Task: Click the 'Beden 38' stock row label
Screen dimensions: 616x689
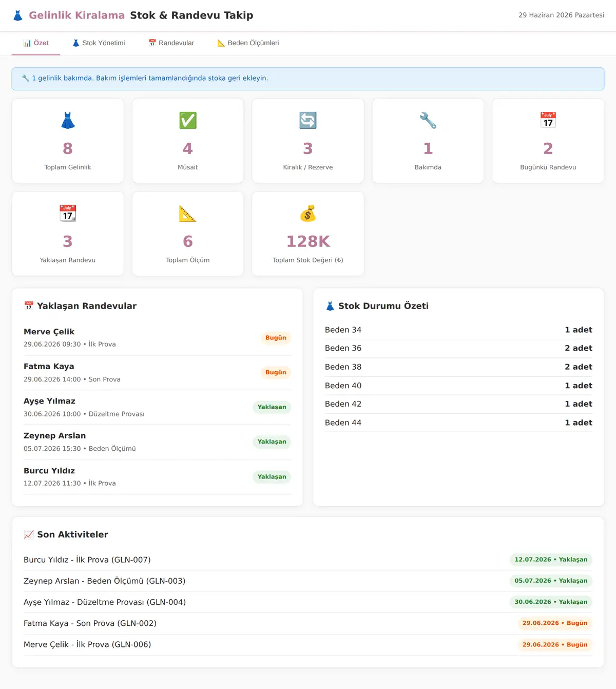Action: point(343,367)
